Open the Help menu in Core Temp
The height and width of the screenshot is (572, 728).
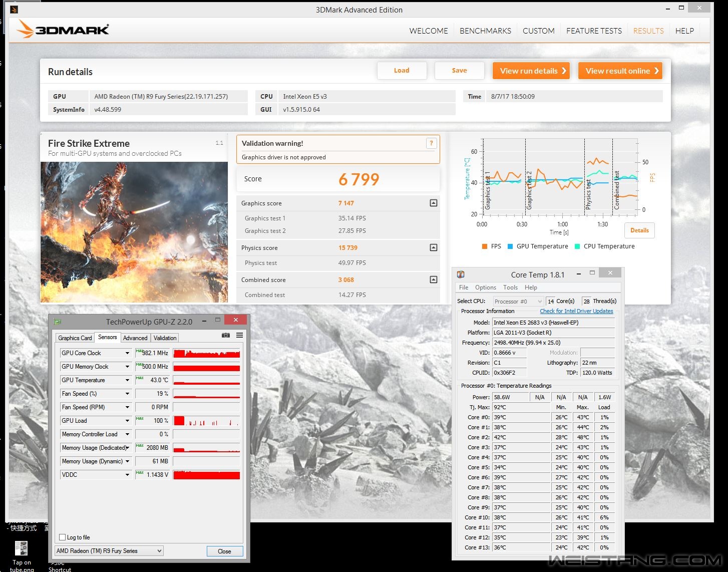pyautogui.click(x=531, y=288)
